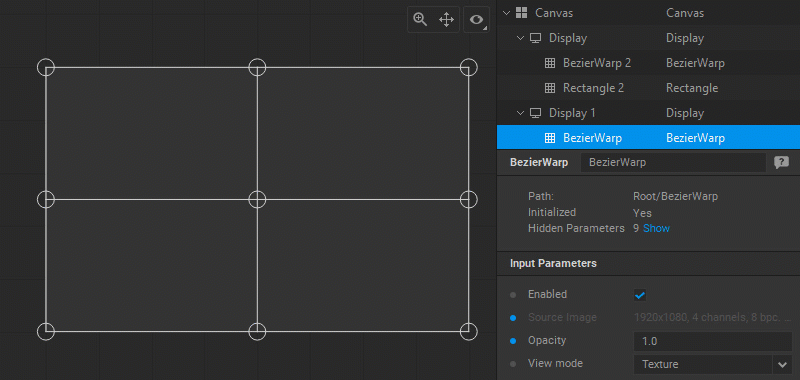Click the selected BezierWarp grid icon
The image size is (800, 380).
coord(550,138)
